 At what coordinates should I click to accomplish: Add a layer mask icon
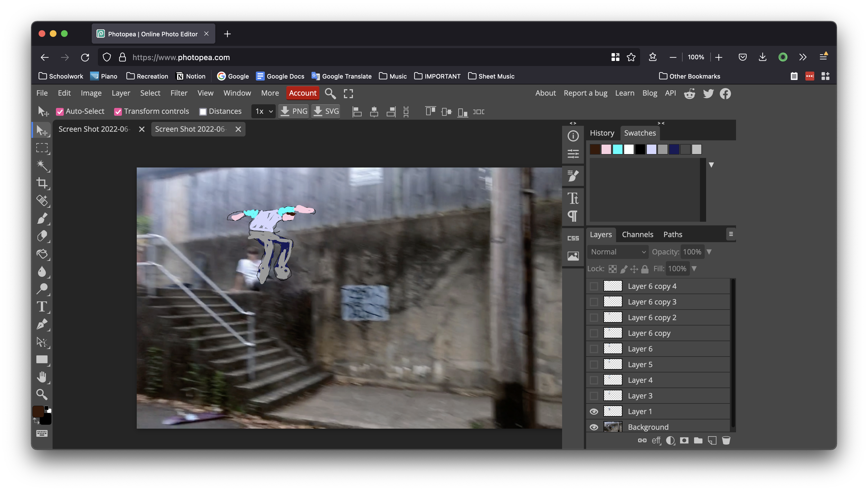[x=684, y=440]
